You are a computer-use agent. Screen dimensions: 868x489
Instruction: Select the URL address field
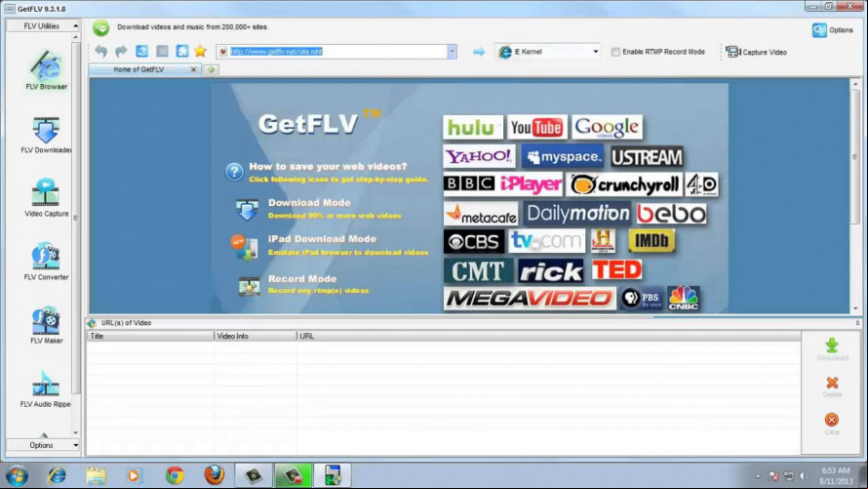(x=337, y=52)
